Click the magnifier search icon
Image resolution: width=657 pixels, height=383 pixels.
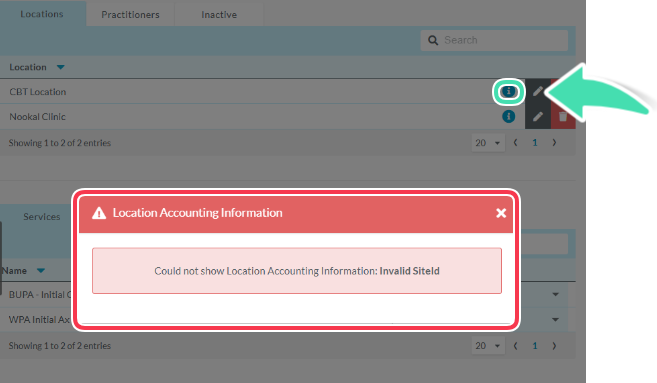pyautogui.click(x=433, y=40)
